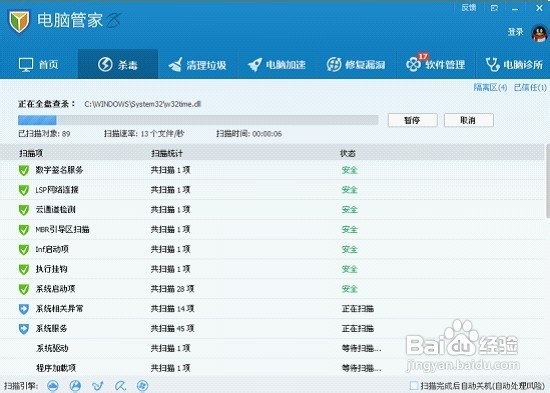
Task: Click the 反馈 feedback button
Action: click(469, 8)
